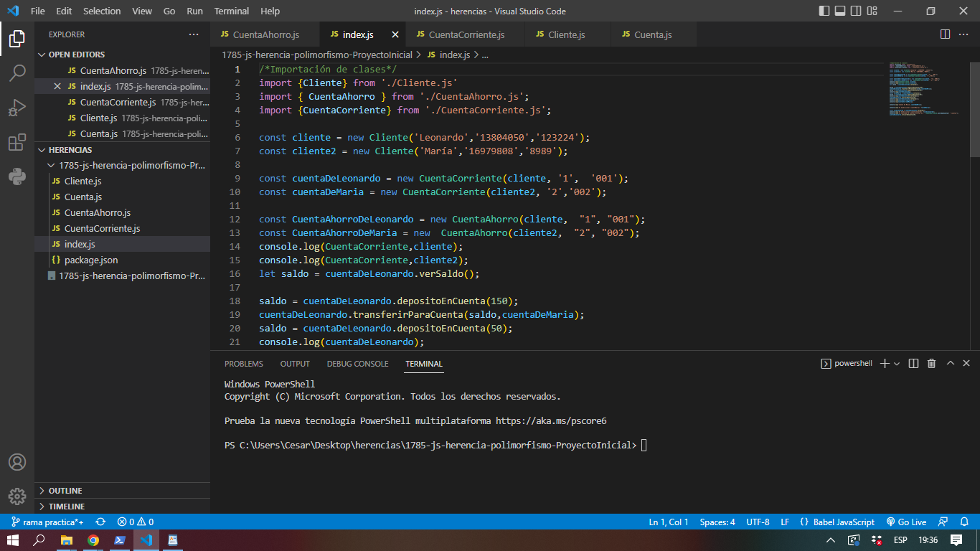Open the Selection menu
980x551 pixels.
click(x=102, y=11)
